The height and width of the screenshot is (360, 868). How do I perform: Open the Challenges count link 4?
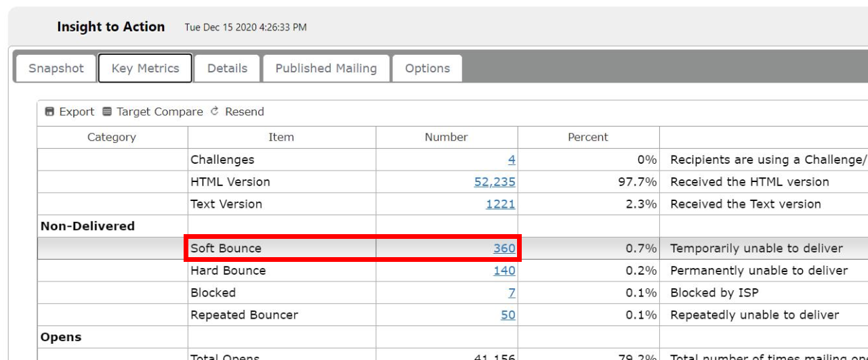[x=512, y=160]
